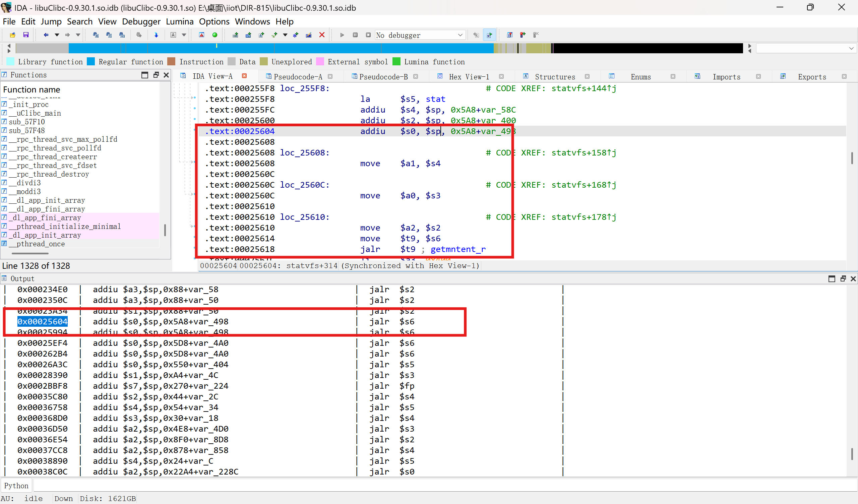The image size is (858, 504).
Task: Click the Lumina function color swatch
Action: (x=396, y=62)
